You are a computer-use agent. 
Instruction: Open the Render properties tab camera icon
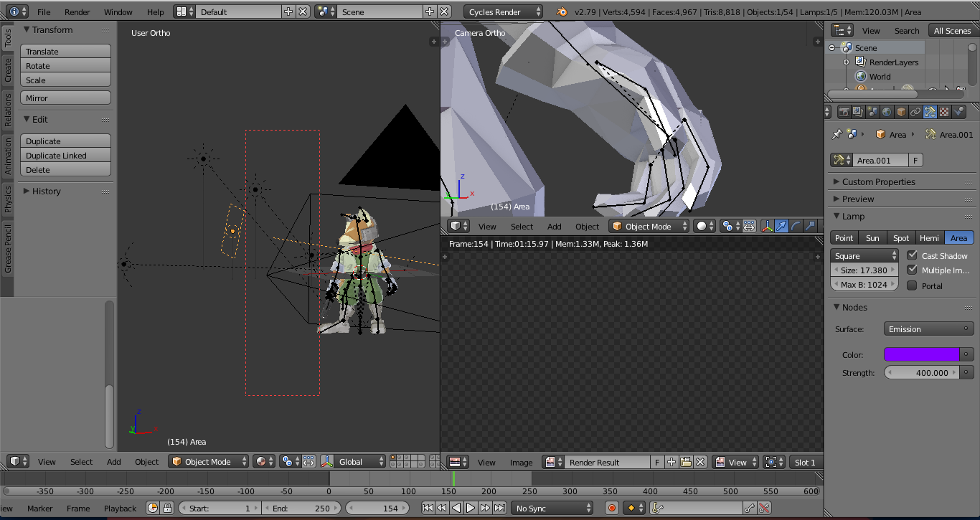pos(844,111)
